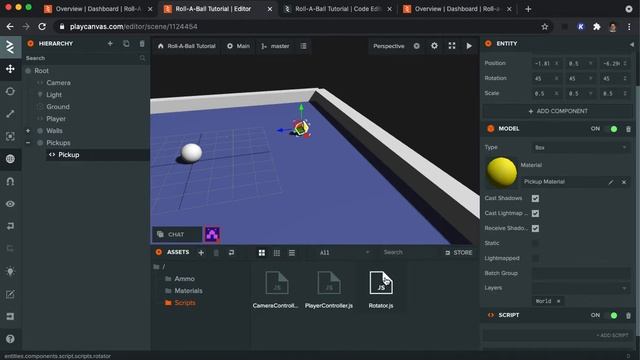Collapse the Pickups entity
Screen dimensions: 640x360
click(x=28, y=143)
